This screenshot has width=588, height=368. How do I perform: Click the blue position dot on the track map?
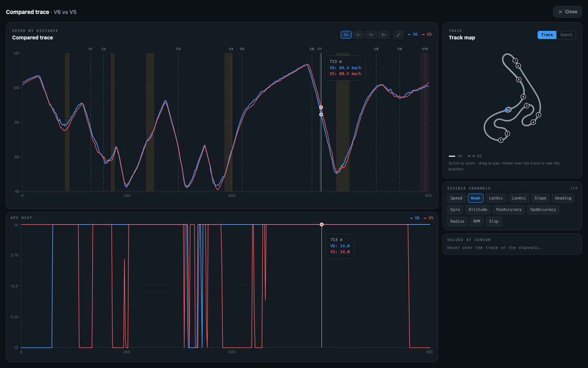[x=507, y=110]
